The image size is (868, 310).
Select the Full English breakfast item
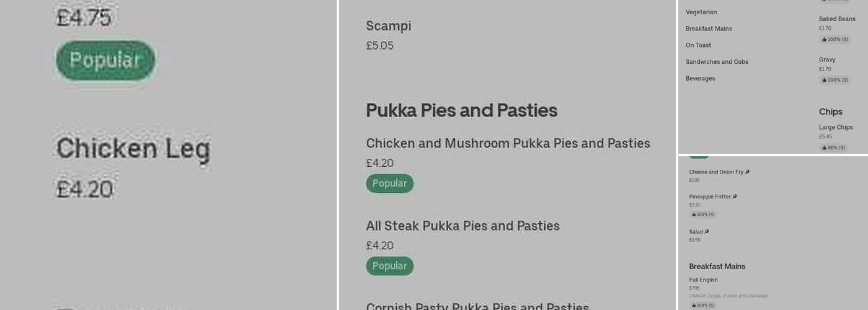[x=703, y=280]
